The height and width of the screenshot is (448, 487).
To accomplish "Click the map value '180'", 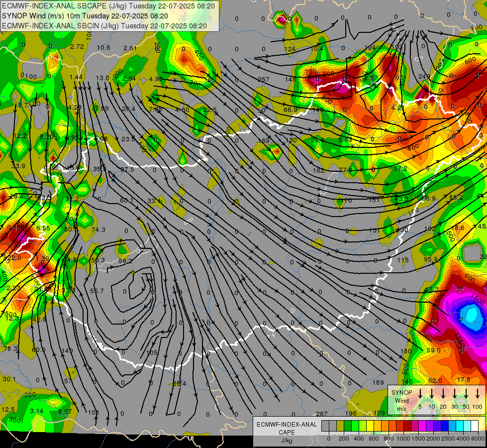I will pyautogui.click(x=406, y=351).
